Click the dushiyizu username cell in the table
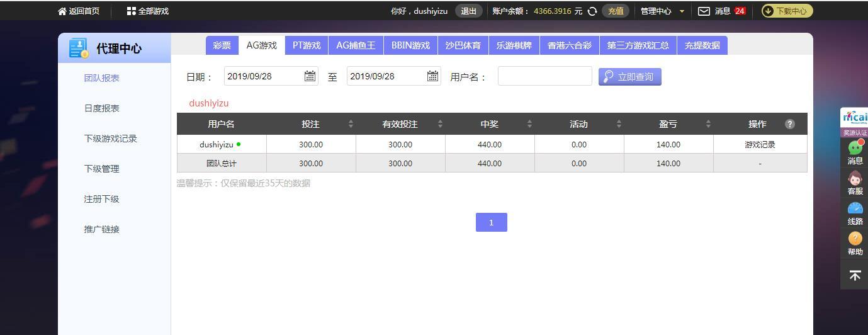Screen dimensions: 868x335 coord(222,144)
